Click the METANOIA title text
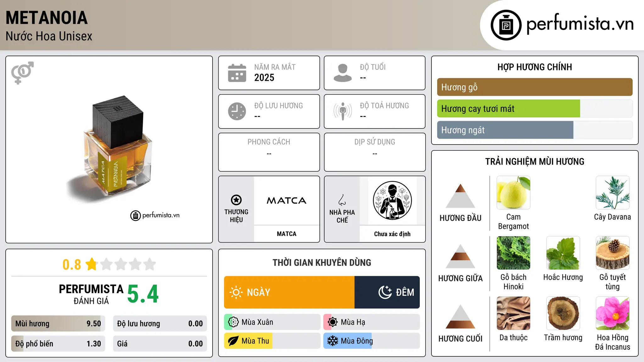The width and height of the screenshot is (644, 362). coord(47,18)
